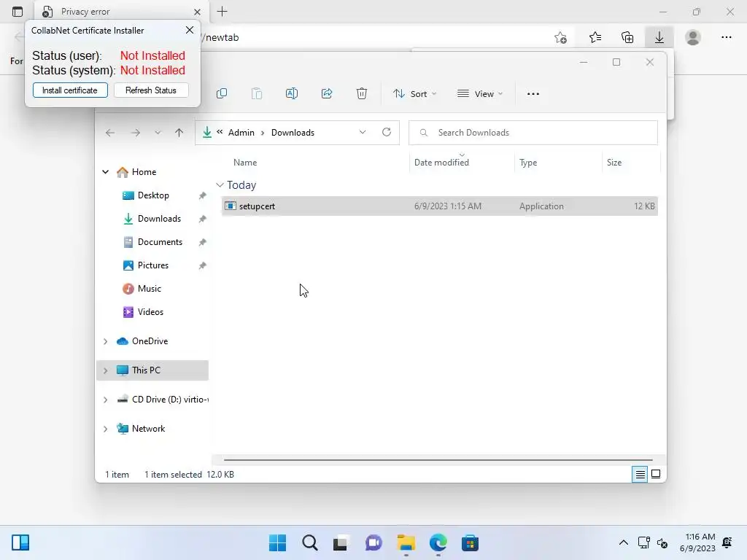
Task: Open taskbar Search
Action: coord(309,542)
